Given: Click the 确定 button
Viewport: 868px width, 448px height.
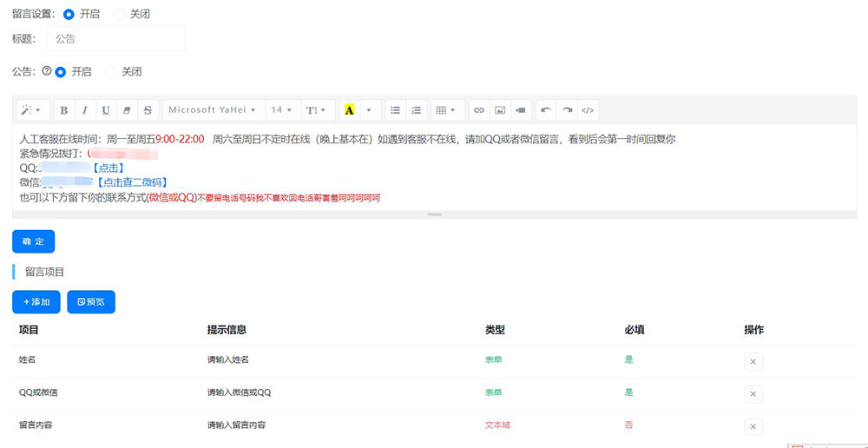Looking at the screenshot, I should point(34,241).
